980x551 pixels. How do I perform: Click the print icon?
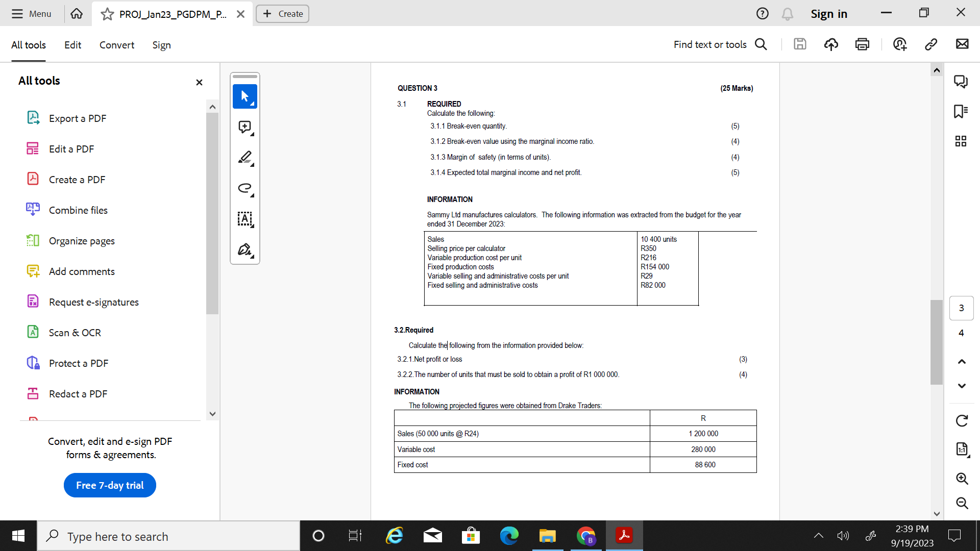(x=862, y=44)
